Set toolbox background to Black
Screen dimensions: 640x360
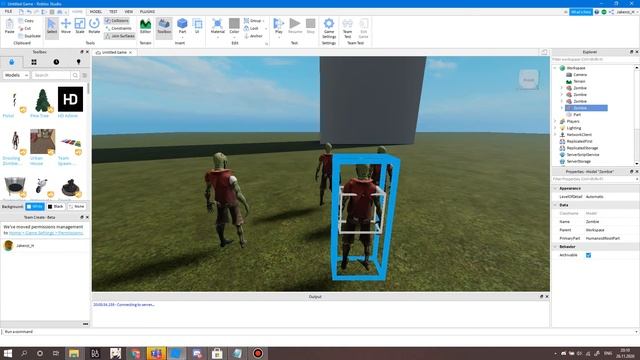click(x=56, y=207)
